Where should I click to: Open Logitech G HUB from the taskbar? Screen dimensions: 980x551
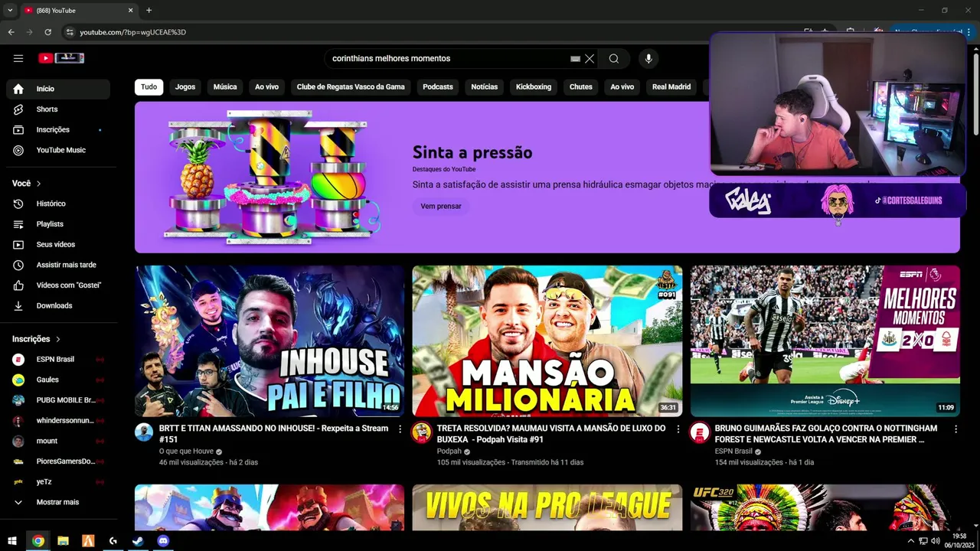pos(113,540)
